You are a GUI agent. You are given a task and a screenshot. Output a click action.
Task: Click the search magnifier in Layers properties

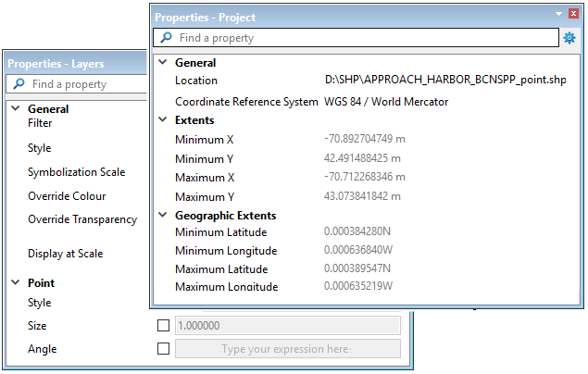pyautogui.click(x=19, y=84)
